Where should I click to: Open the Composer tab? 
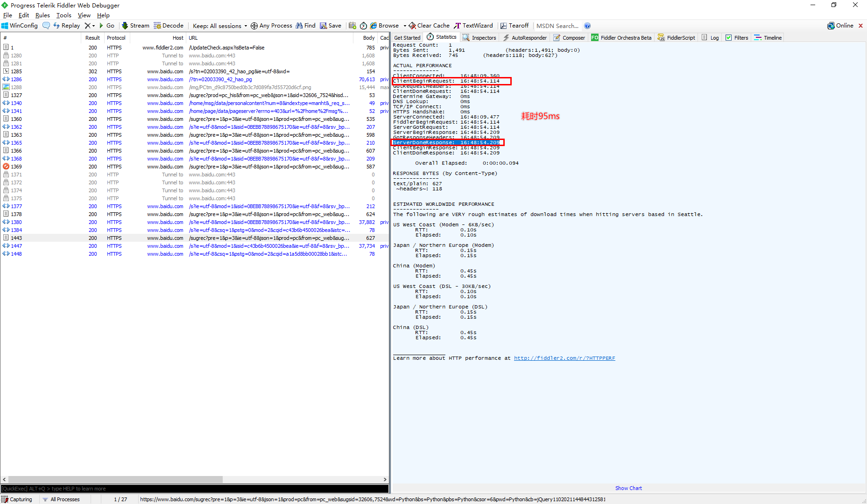(569, 38)
